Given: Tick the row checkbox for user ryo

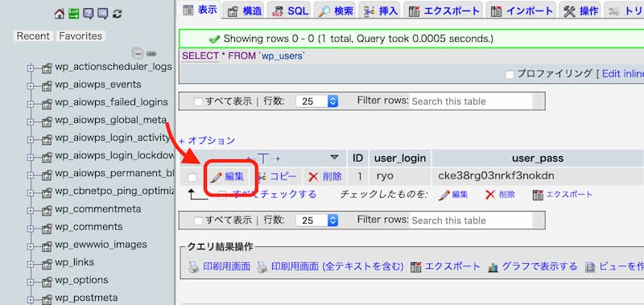Looking at the screenshot, I should point(192,177).
